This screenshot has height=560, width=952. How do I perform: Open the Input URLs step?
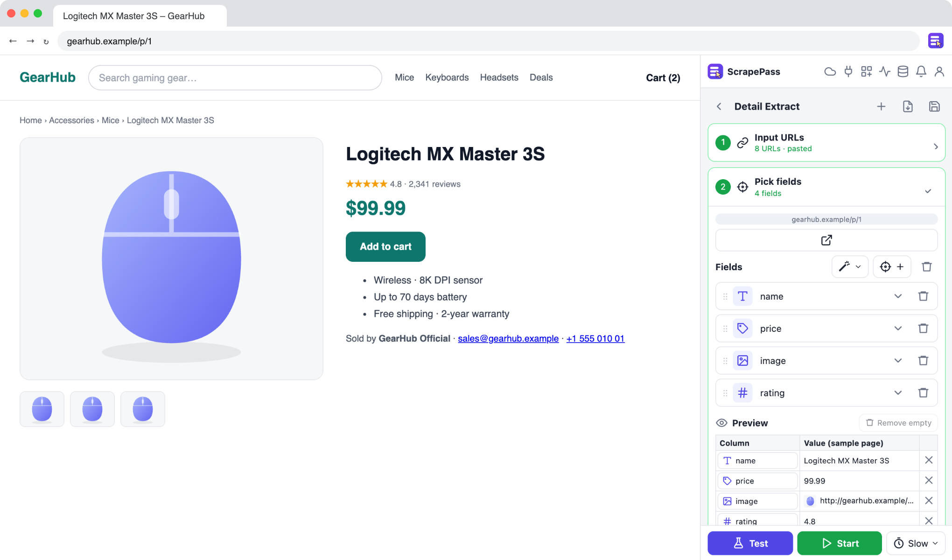point(826,142)
